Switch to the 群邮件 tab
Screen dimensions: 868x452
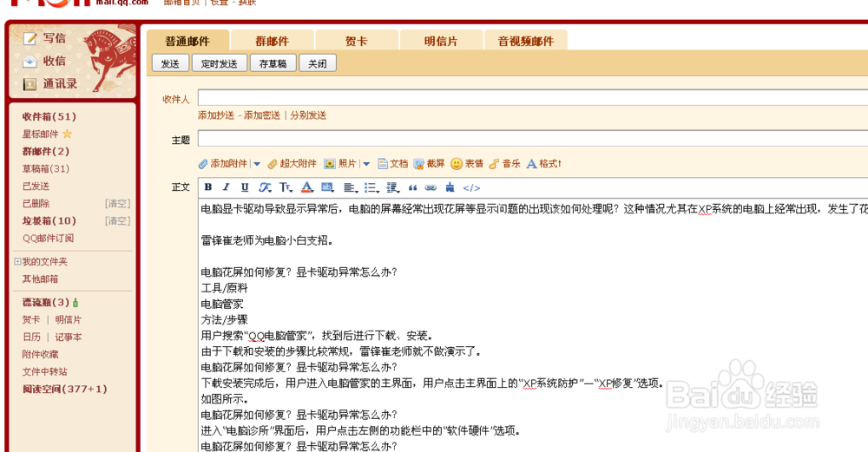(x=273, y=41)
